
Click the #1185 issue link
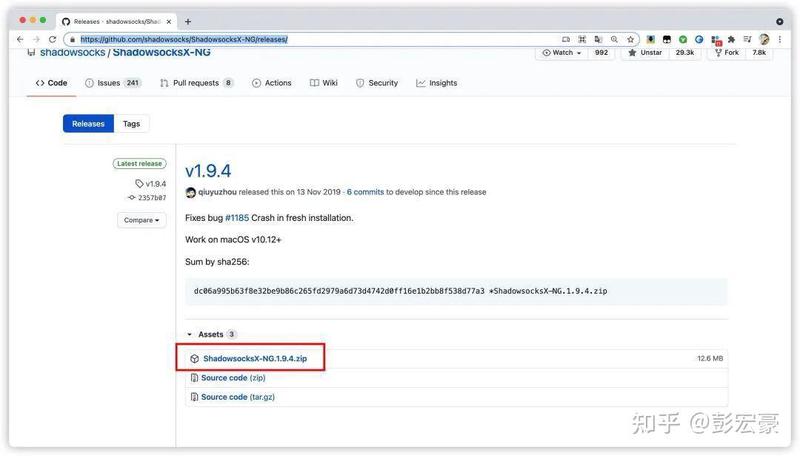click(x=237, y=218)
